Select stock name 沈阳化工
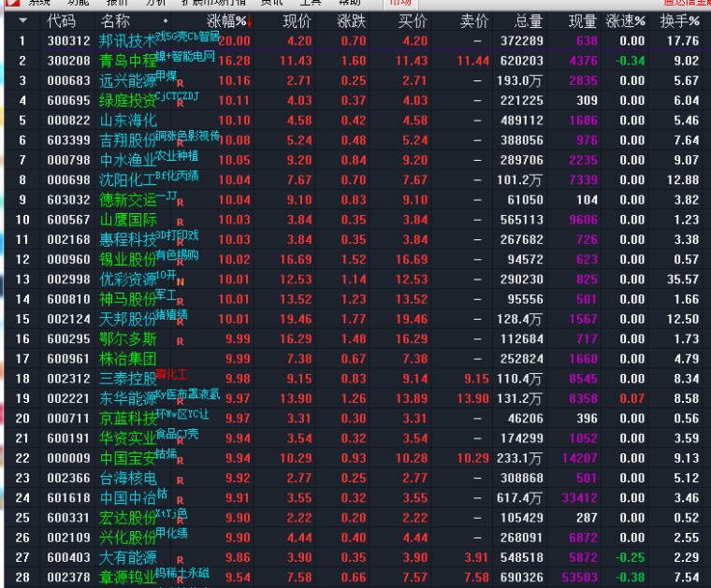Screen dimensions: 711x588 (x=128, y=180)
